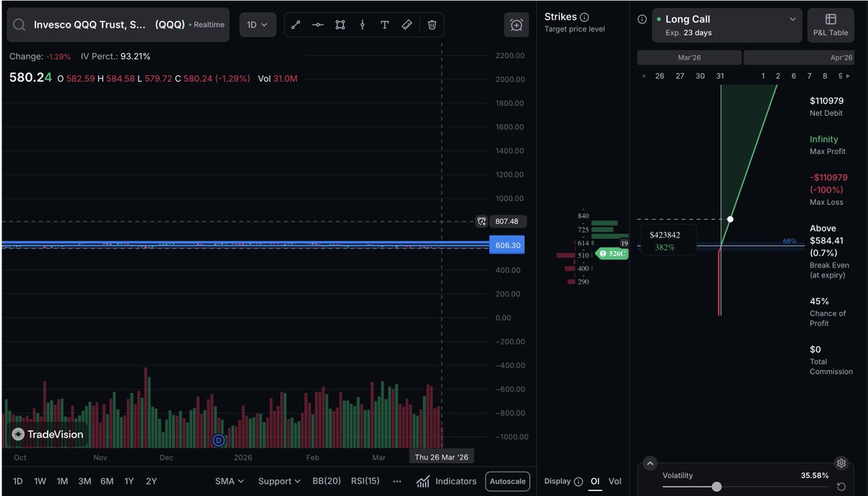The image size is (868, 496).
Task: Click the Display info icon
Action: pyautogui.click(x=579, y=482)
